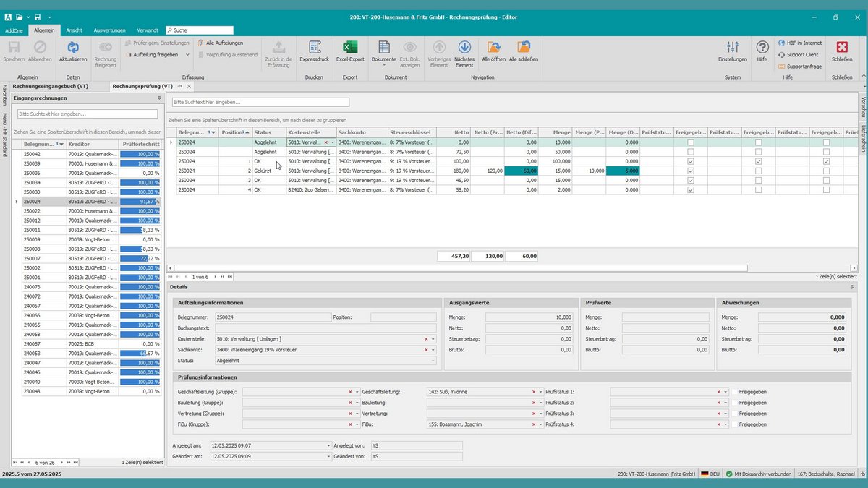Click the Supportanfrage link
The image size is (868, 488).
point(803,66)
